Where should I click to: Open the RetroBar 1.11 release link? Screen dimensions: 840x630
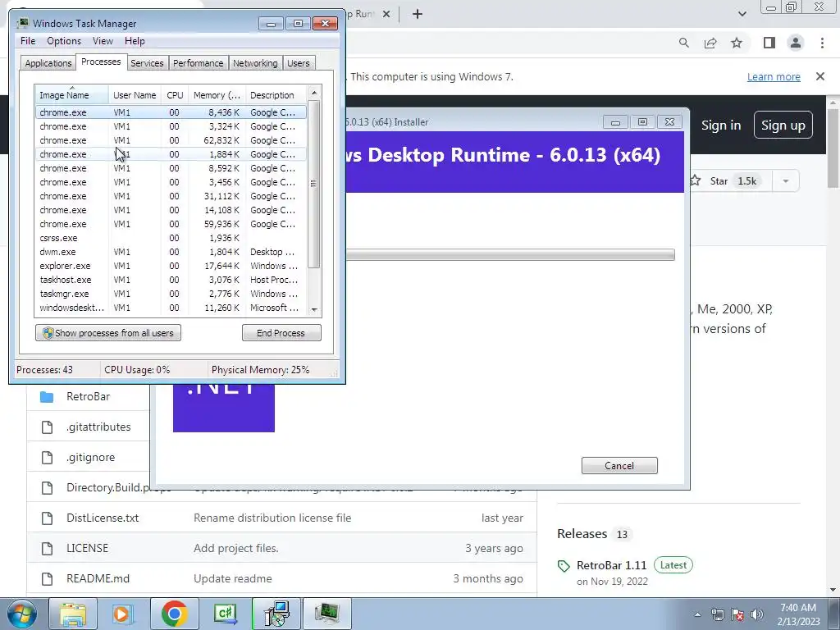point(611,565)
